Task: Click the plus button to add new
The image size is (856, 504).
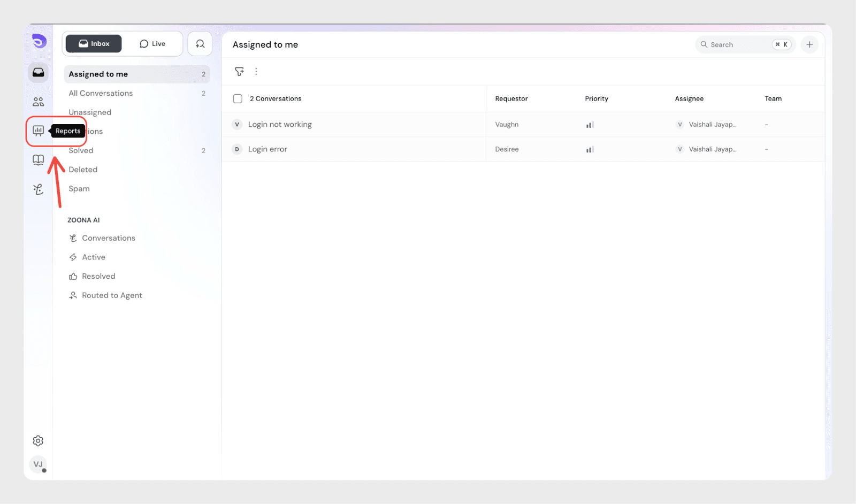Action: coord(809,44)
